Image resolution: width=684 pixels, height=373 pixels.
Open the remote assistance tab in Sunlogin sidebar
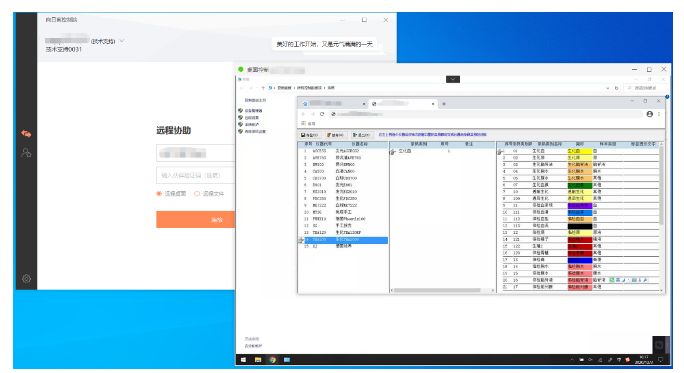pyautogui.click(x=26, y=134)
